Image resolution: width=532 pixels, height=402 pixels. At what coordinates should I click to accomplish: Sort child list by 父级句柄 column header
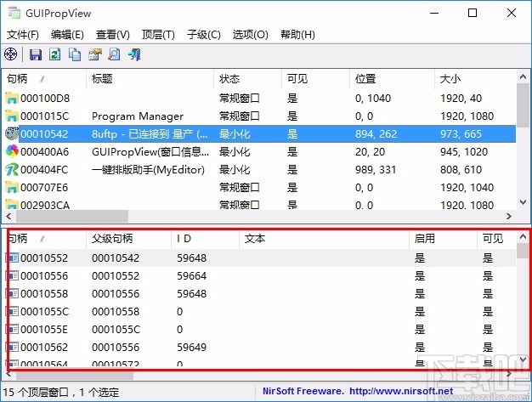point(129,239)
